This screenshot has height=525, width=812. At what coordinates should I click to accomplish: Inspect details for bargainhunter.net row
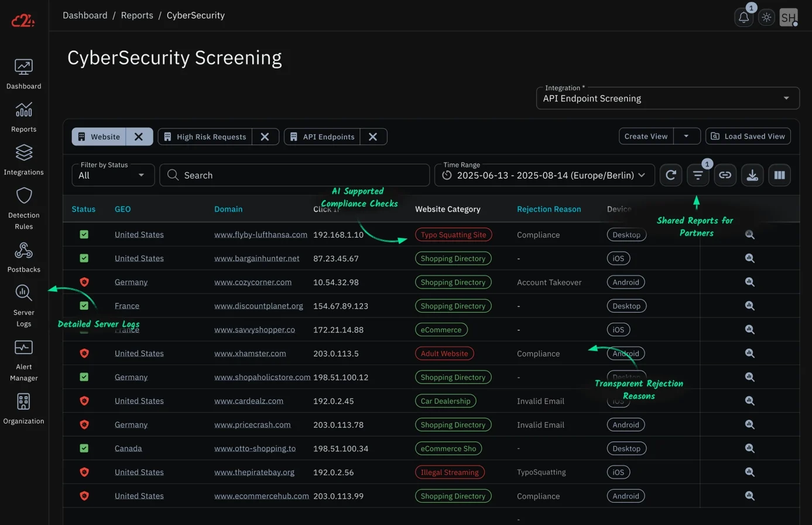(x=749, y=258)
